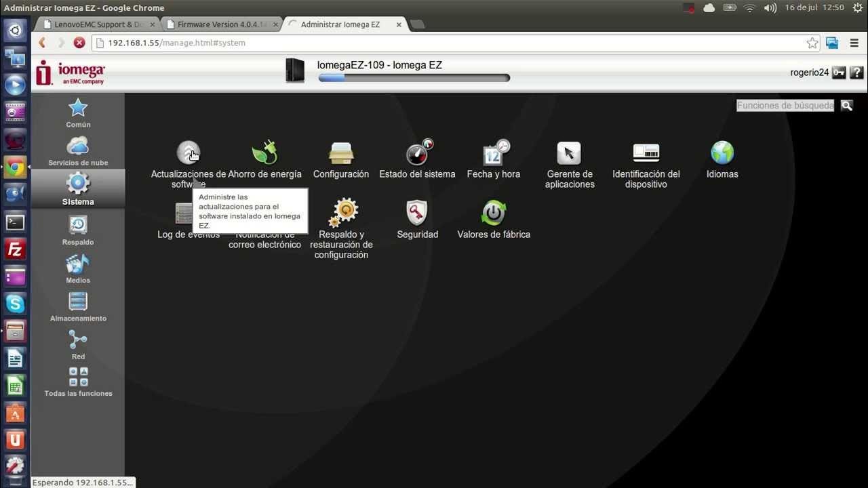Open Ubuntu Dash home
The image size is (868, 488).
coord(15,30)
